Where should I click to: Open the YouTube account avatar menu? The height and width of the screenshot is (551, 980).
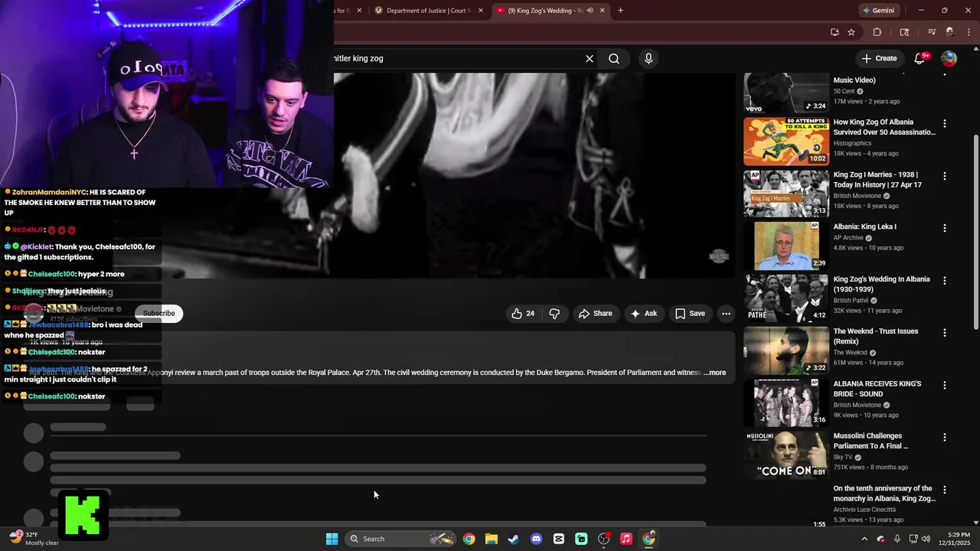pyautogui.click(x=949, y=58)
